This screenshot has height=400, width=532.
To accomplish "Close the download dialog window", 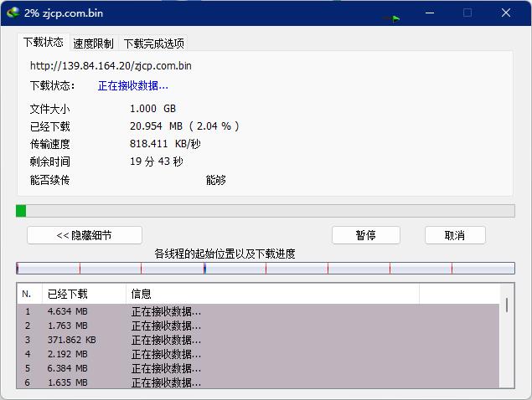I will [506, 13].
